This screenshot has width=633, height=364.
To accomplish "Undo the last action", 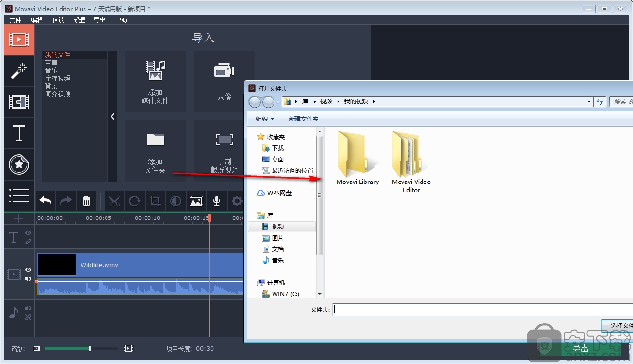I will click(45, 201).
